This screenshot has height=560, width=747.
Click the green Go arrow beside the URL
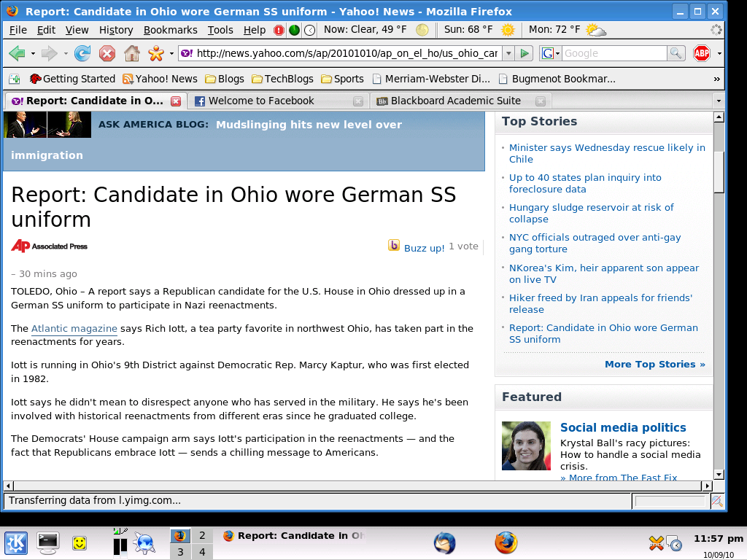(x=525, y=53)
